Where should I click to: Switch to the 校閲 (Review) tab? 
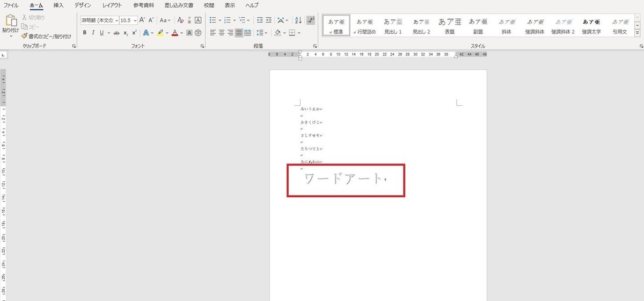[210, 5]
